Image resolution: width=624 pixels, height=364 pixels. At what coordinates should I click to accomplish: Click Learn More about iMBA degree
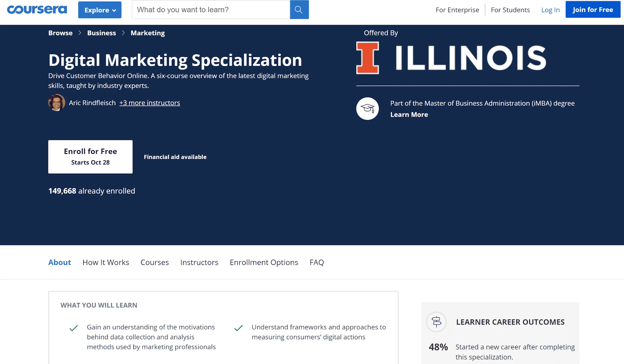coord(409,114)
